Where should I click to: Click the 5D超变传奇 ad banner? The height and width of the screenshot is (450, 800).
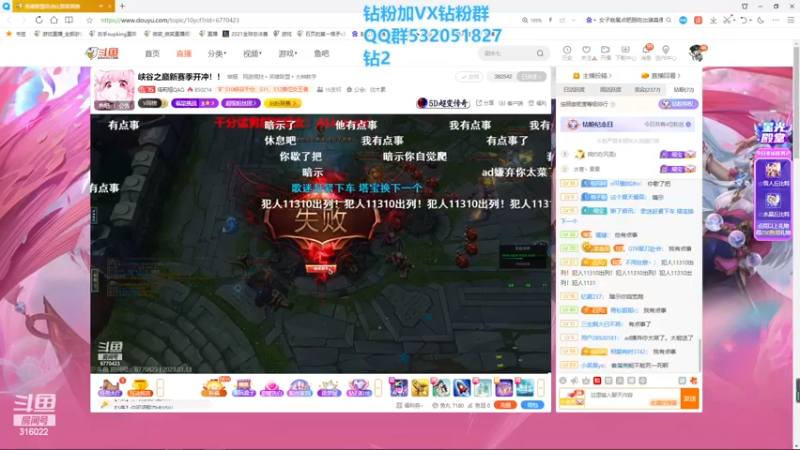(443, 103)
